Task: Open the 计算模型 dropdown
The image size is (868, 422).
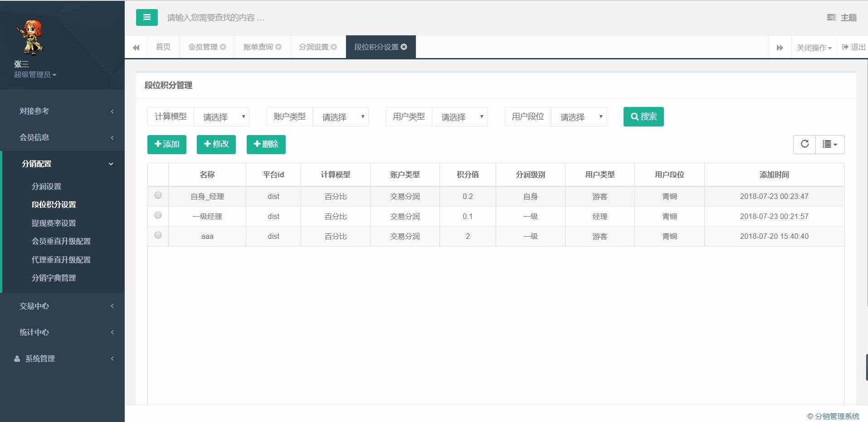Action: pyautogui.click(x=221, y=117)
